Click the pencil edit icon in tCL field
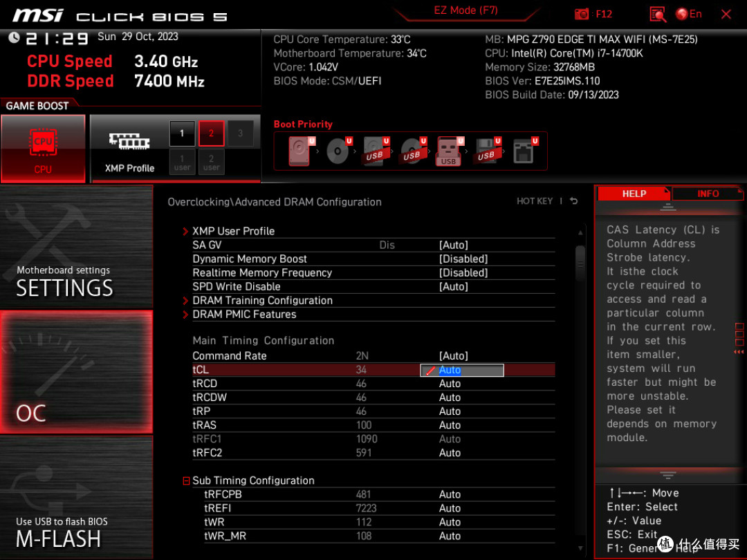Image resolution: width=747 pixels, height=560 pixels. click(x=430, y=370)
